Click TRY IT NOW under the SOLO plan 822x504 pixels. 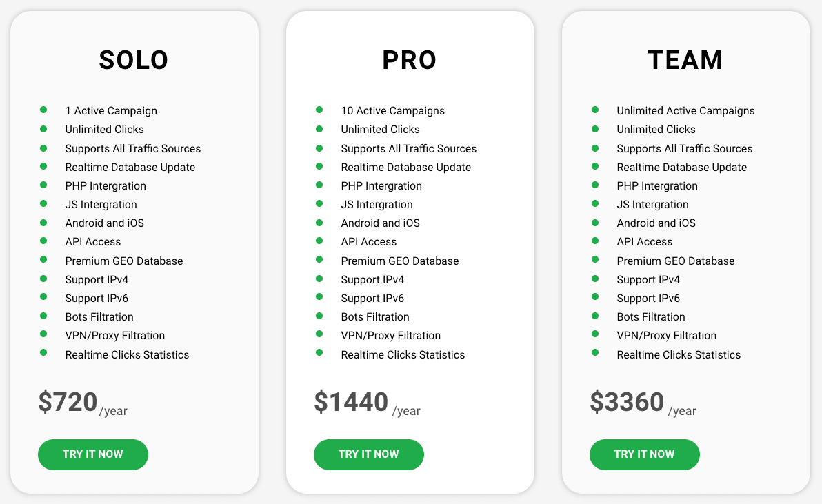coord(93,454)
